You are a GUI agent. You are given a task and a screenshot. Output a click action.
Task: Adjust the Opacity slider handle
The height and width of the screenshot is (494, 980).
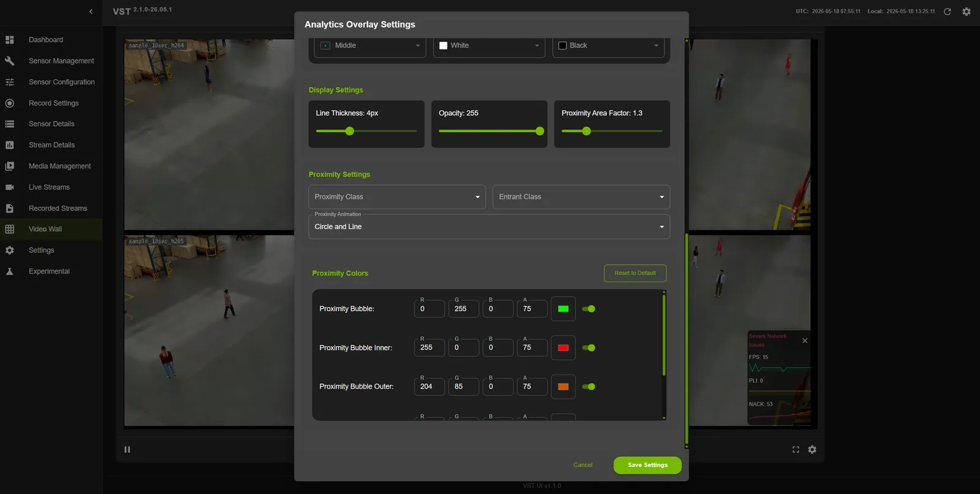(x=540, y=131)
